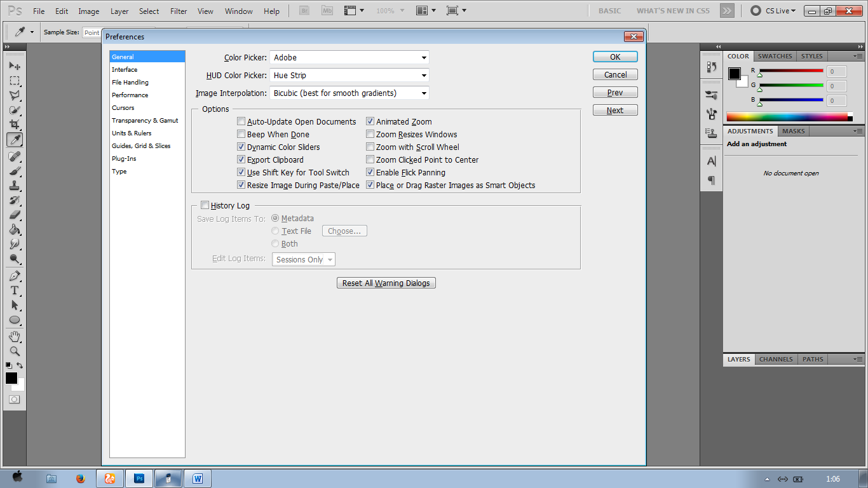Select the Horizontal Type tool

[14, 290]
